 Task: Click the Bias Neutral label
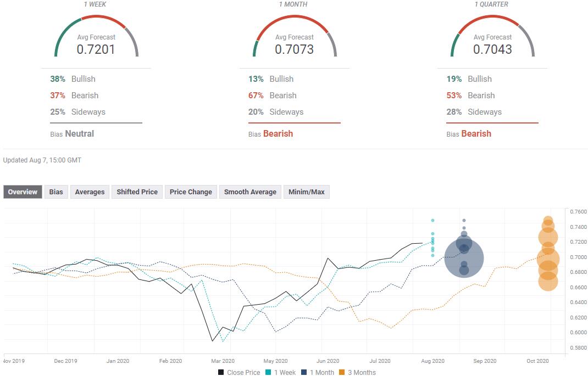72,134
